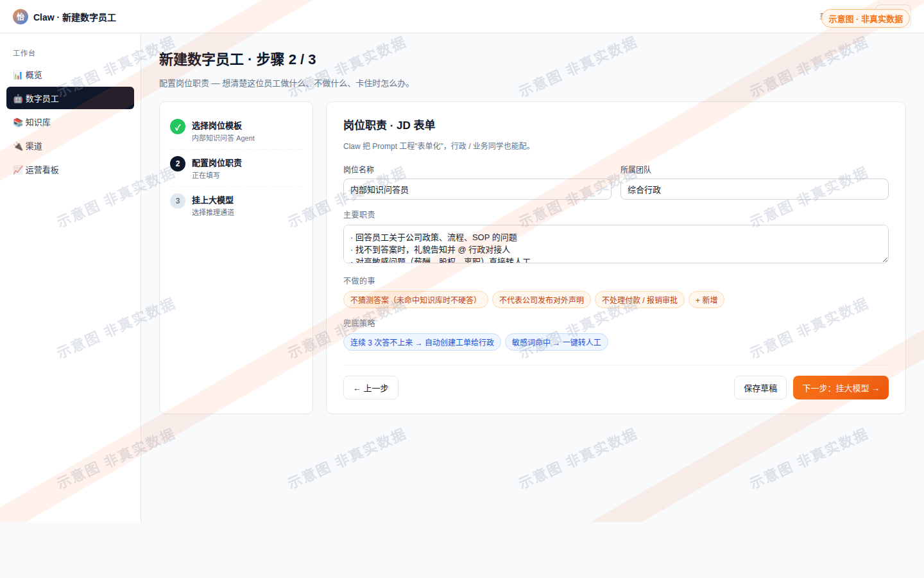The image size is (924, 578).
Task: Click tag 连续 3 次答不上来 → 自动创建工单给行政
Action: [422, 342]
